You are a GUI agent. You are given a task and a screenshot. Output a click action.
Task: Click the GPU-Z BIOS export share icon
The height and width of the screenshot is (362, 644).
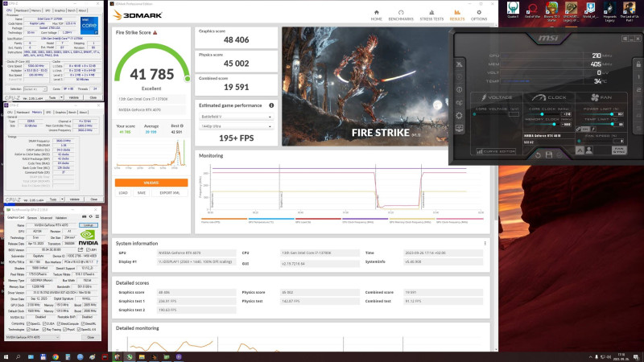80,249
